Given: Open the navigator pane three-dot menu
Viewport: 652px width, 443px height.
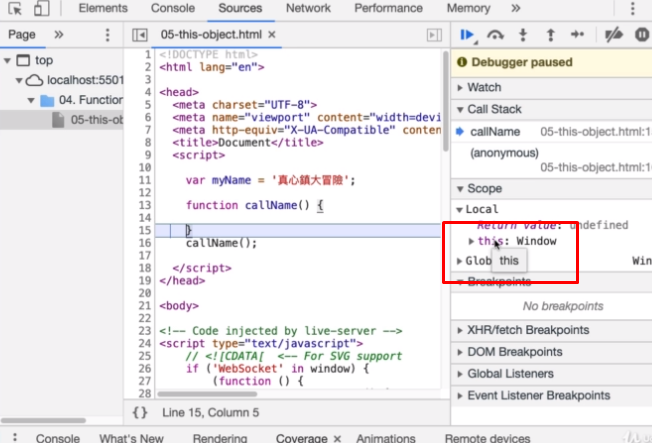Looking at the screenshot, I should (x=107, y=35).
